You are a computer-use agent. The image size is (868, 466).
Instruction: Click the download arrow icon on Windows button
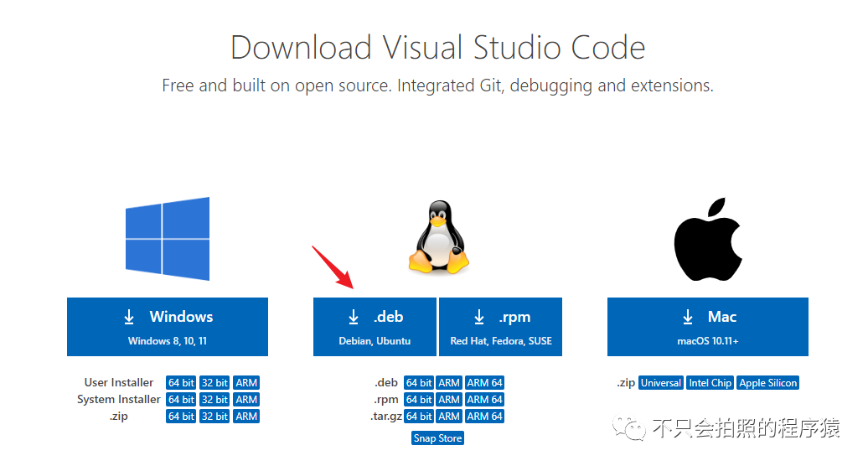coord(129,317)
